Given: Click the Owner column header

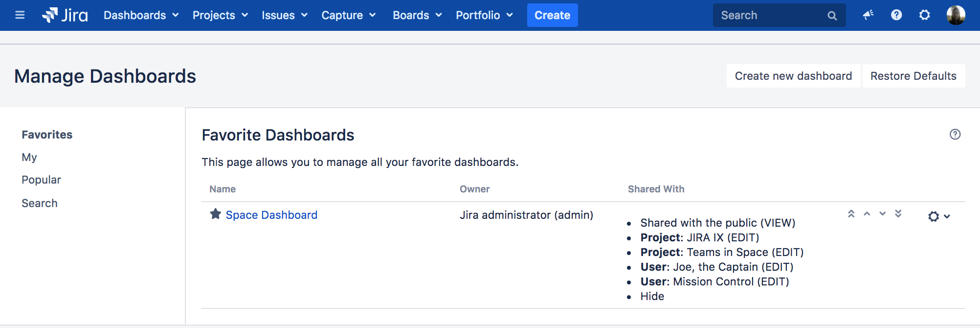Looking at the screenshot, I should click(474, 189).
